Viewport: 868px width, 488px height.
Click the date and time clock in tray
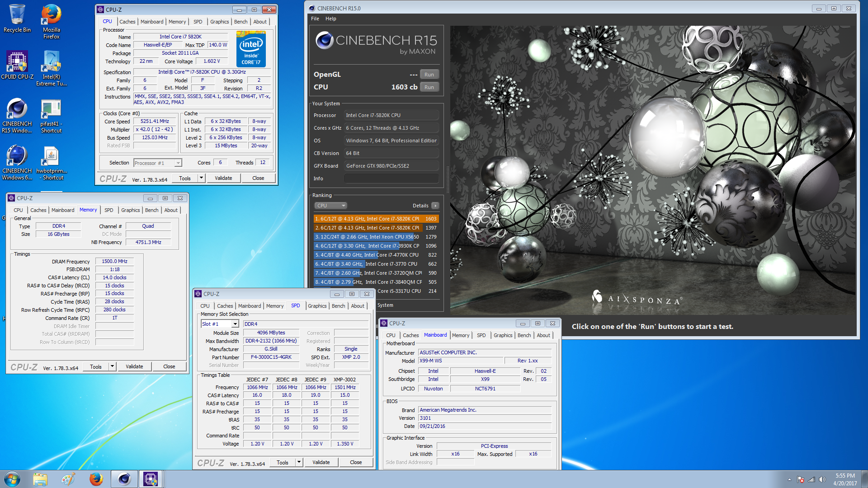tap(845, 479)
